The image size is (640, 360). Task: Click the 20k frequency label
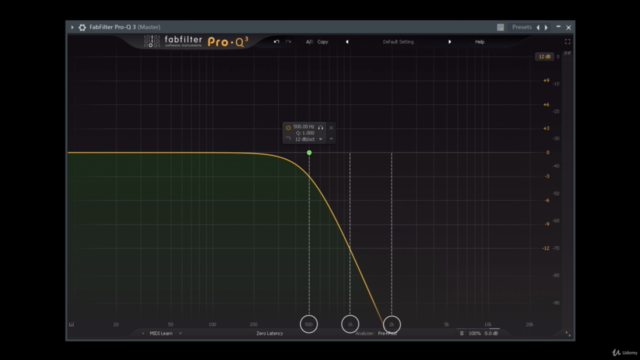[x=529, y=324]
